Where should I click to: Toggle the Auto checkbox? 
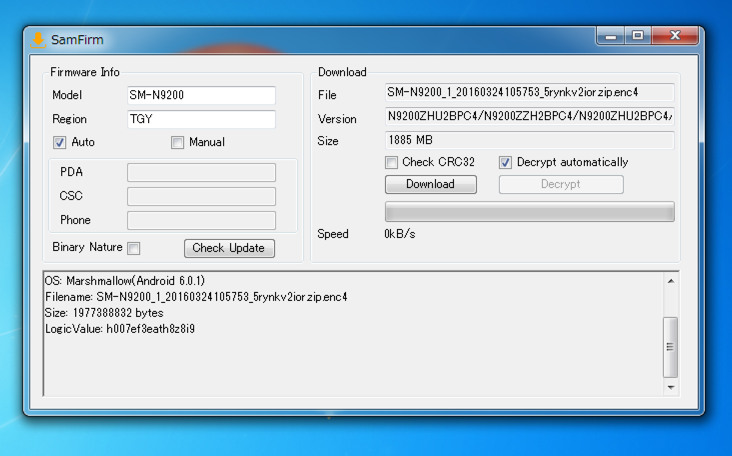coord(59,142)
